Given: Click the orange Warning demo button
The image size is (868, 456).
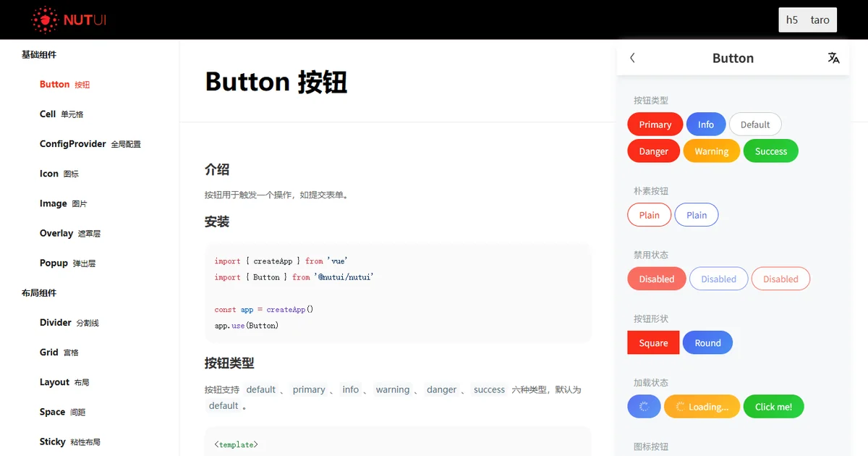Looking at the screenshot, I should coord(712,151).
